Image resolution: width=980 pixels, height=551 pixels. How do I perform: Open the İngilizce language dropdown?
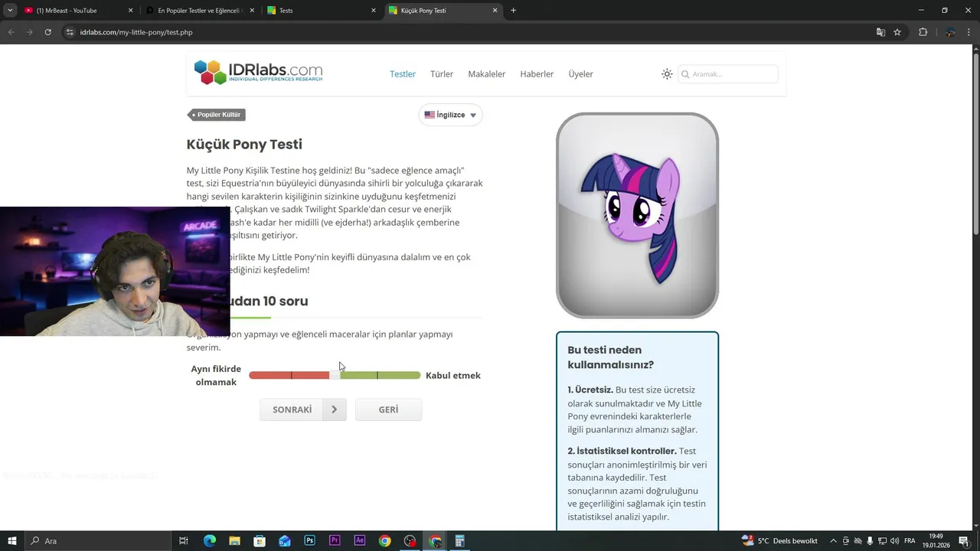pyautogui.click(x=450, y=115)
